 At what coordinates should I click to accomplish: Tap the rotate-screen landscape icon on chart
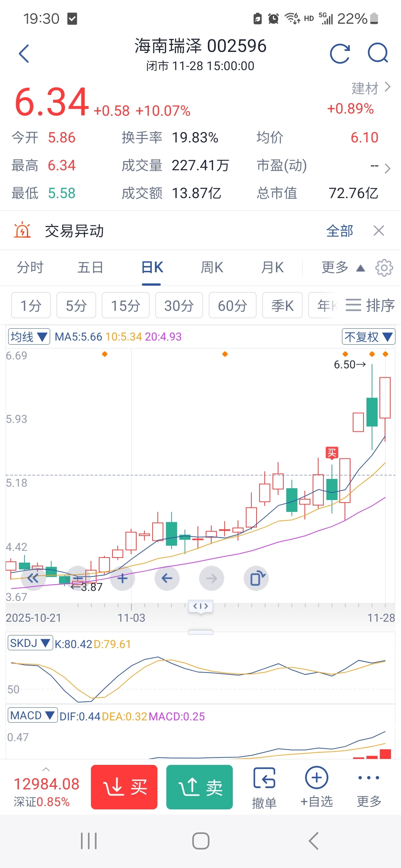click(256, 578)
